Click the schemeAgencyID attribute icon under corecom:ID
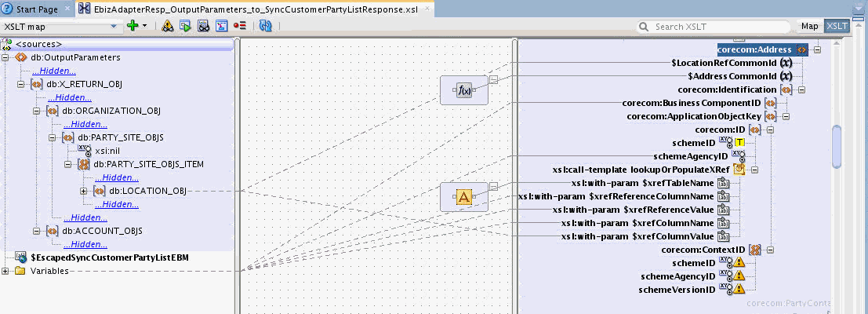This screenshot has width=868, height=314. [x=738, y=157]
